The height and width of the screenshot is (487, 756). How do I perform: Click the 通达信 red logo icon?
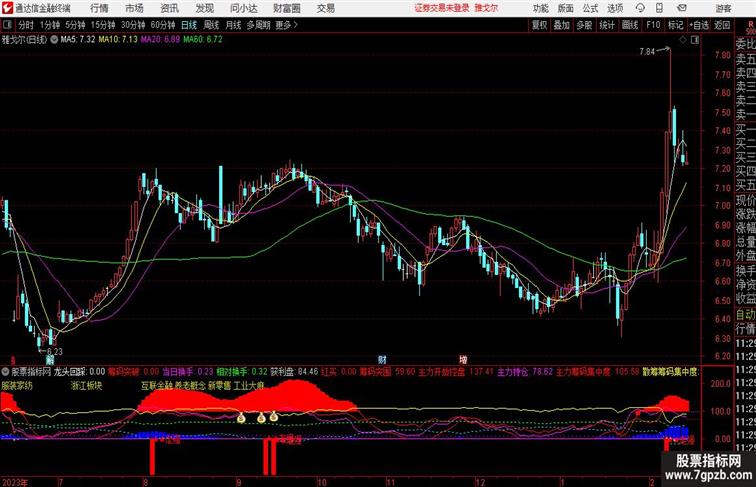pos(7,8)
